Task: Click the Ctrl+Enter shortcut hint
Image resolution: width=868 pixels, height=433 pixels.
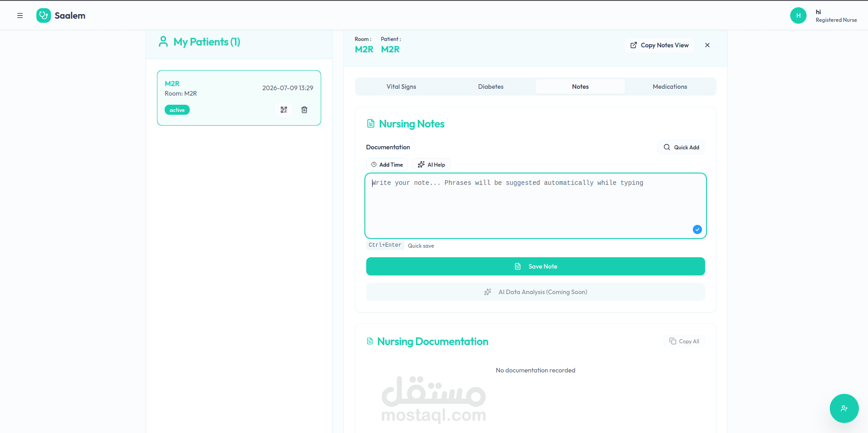Action: pyautogui.click(x=385, y=245)
